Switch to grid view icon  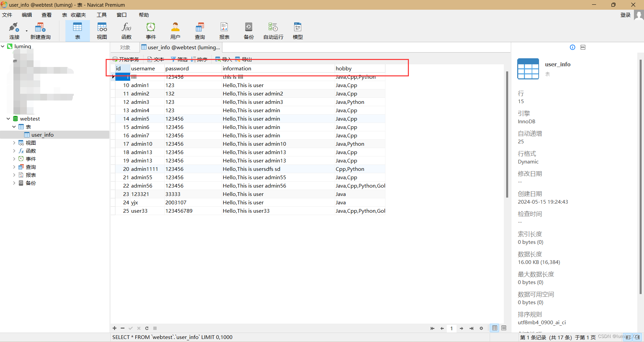tap(495, 328)
